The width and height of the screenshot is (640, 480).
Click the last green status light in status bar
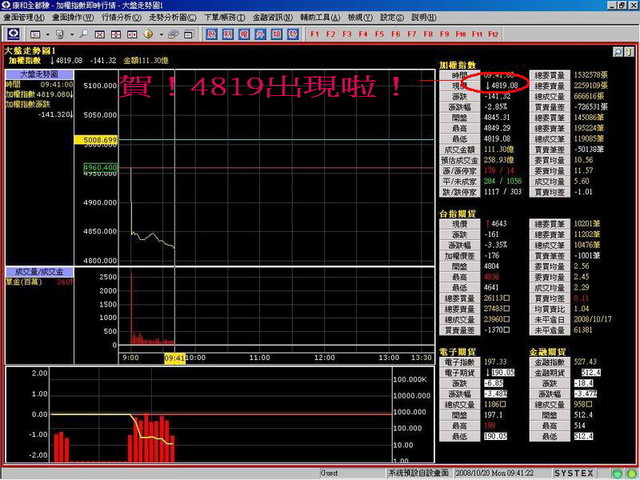click(x=633, y=473)
